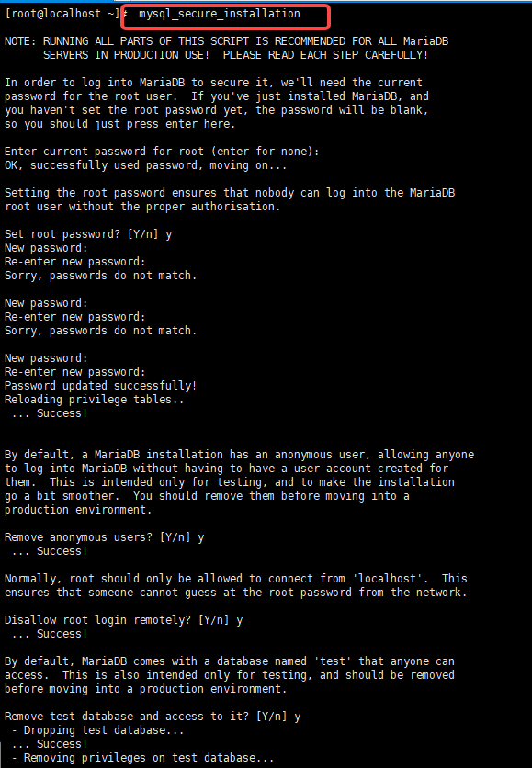Click the 'so you should just press enter here' line

(x=120, y=124)
